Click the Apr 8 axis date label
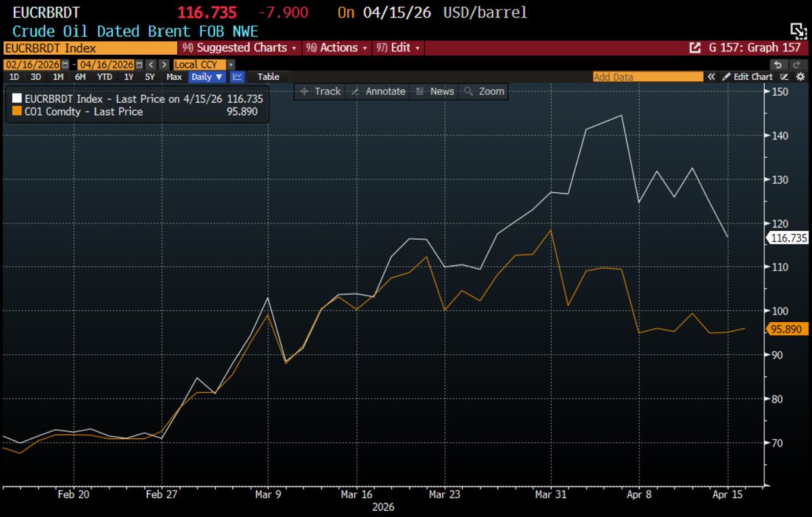This screenshot has height=517, width=812. (640, 494)
